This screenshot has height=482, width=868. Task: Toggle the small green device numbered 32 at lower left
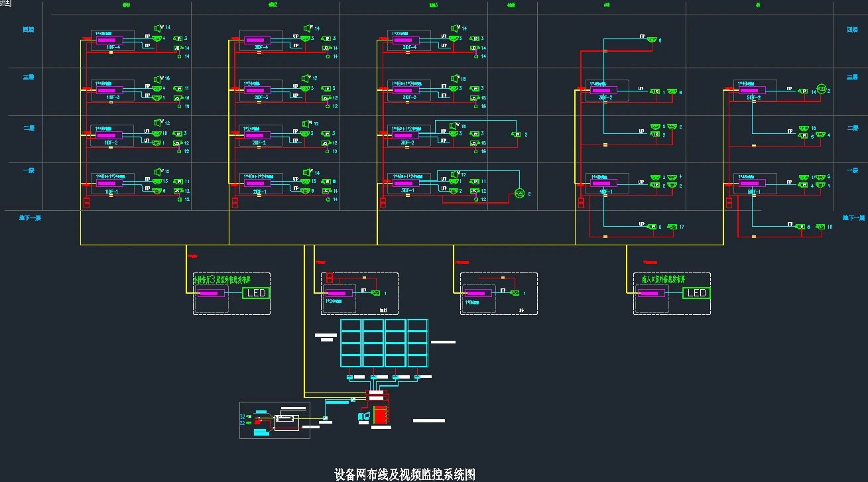(x=248, y=416)
